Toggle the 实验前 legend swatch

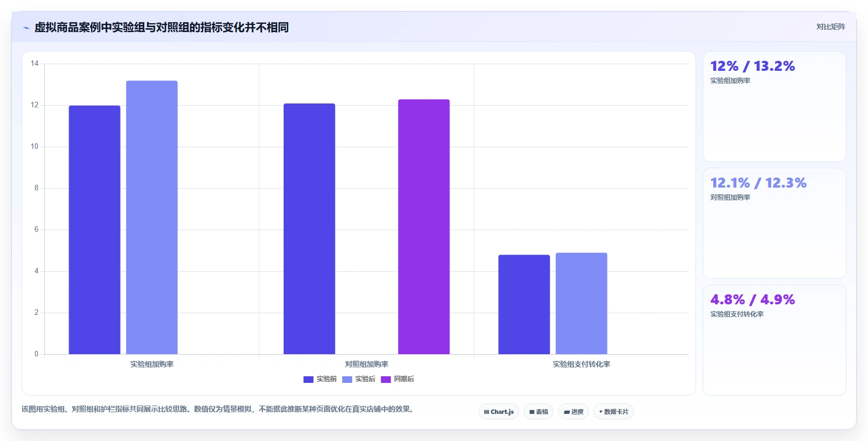[308, 379]
